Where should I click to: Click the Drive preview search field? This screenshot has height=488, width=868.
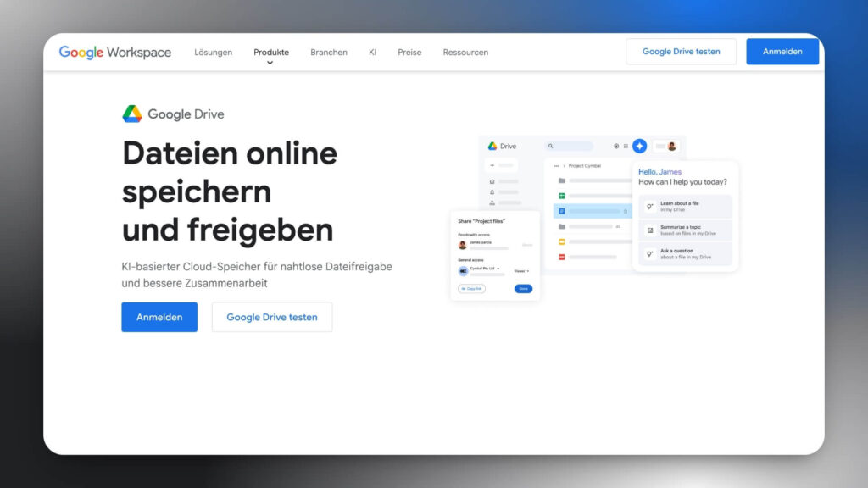[570, 146]
